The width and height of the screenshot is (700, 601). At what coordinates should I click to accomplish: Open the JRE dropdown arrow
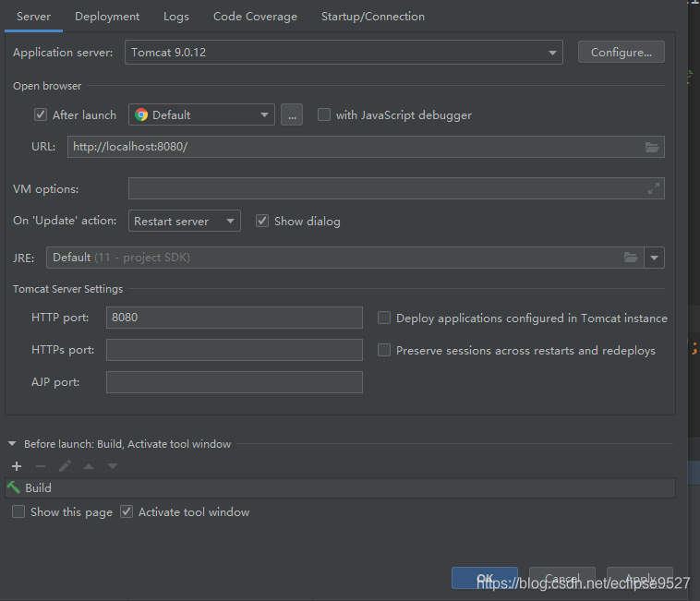coord(655,258)
